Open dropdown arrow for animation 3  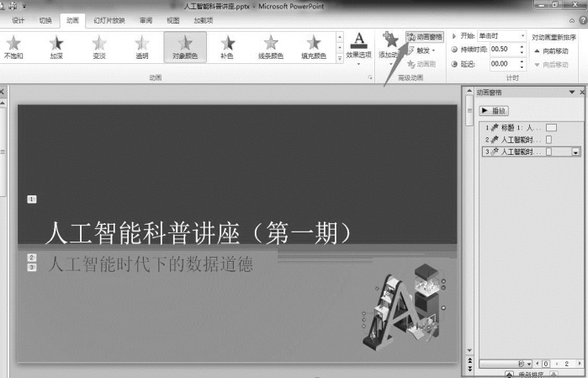[575, 152]
